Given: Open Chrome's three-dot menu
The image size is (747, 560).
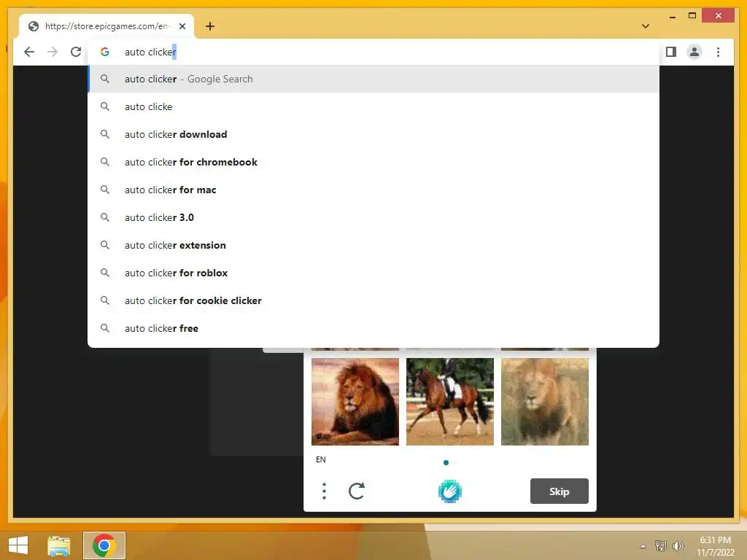Looking at the screenshot, I should (718, 52).
